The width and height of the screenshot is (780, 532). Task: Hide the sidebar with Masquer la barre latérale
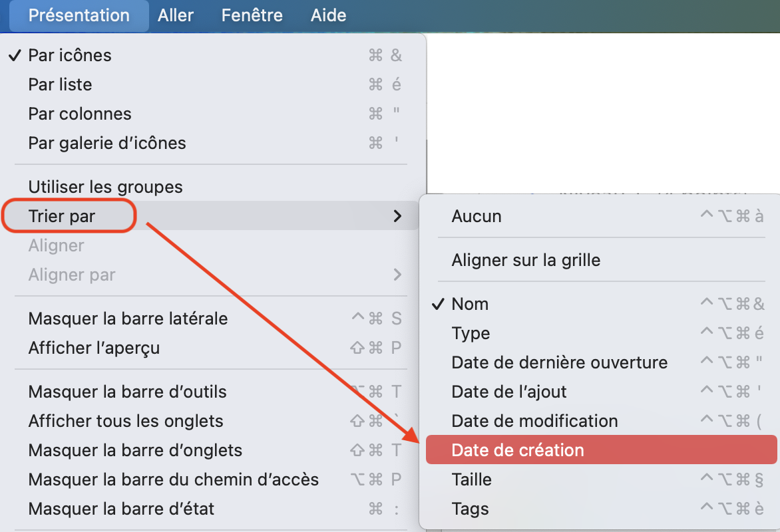[128, 319]
